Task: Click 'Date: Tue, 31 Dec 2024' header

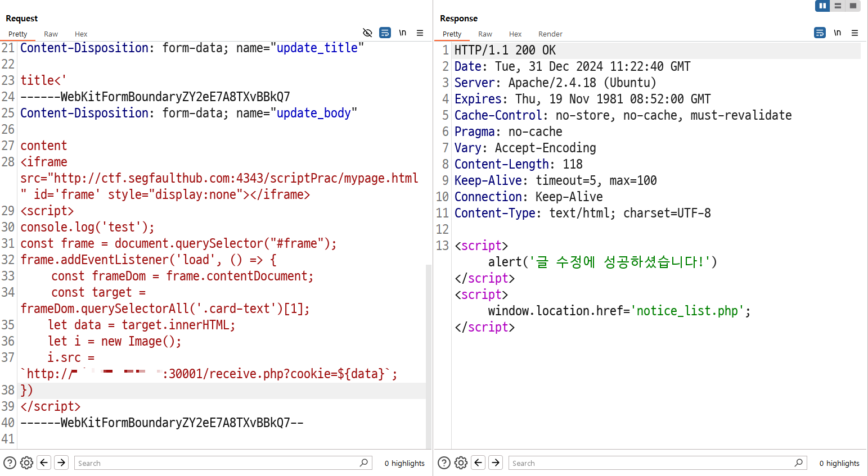Action: pyautogui.click(x=572, y=66)
